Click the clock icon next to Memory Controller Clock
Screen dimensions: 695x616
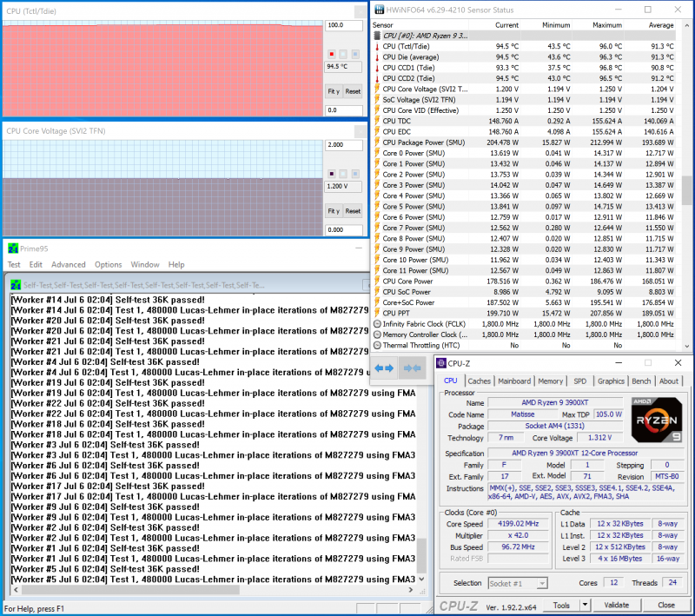point(377,334)
